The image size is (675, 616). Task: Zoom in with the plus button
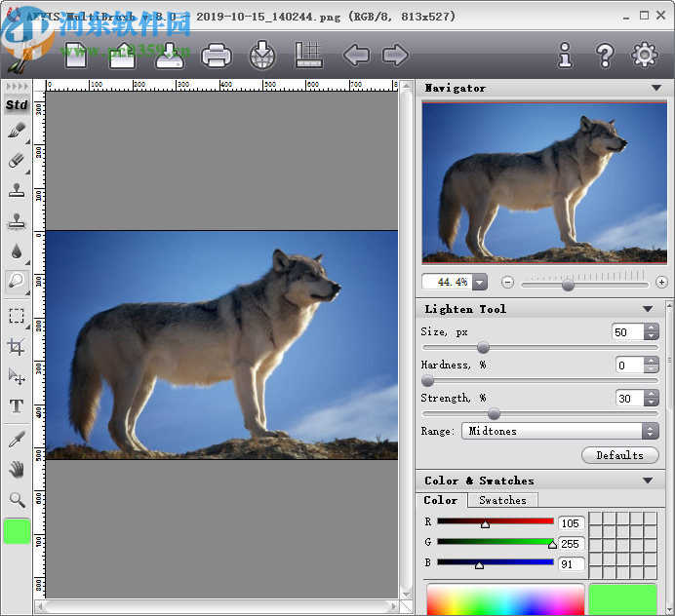661,283
